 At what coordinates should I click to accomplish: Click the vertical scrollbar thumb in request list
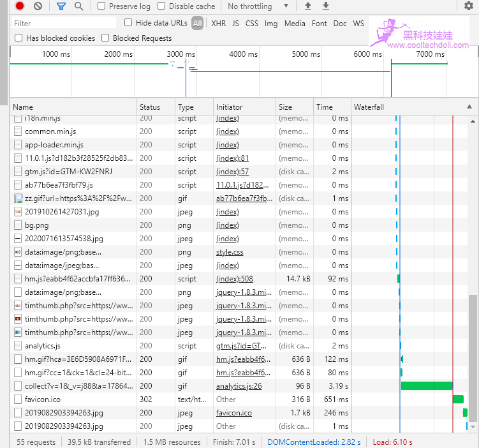tap(473, 357)
